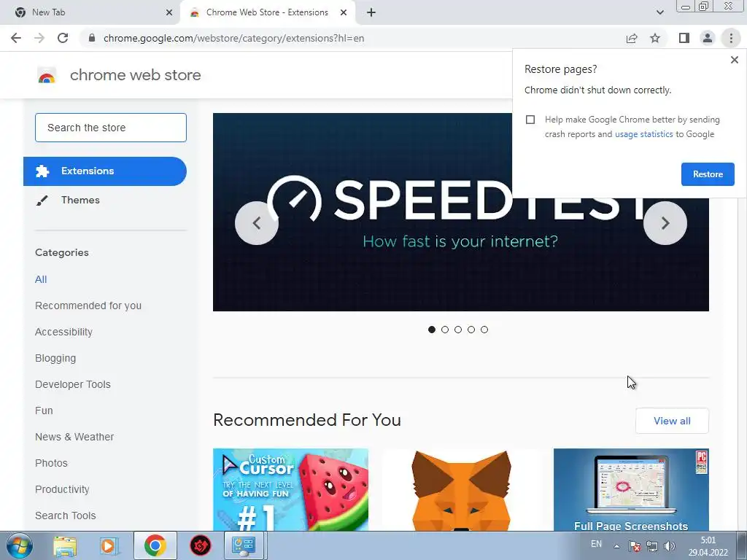Open a new tab with the plus button
The width and height of the screenshot is (747, 560).
click(x=371, y=12)
